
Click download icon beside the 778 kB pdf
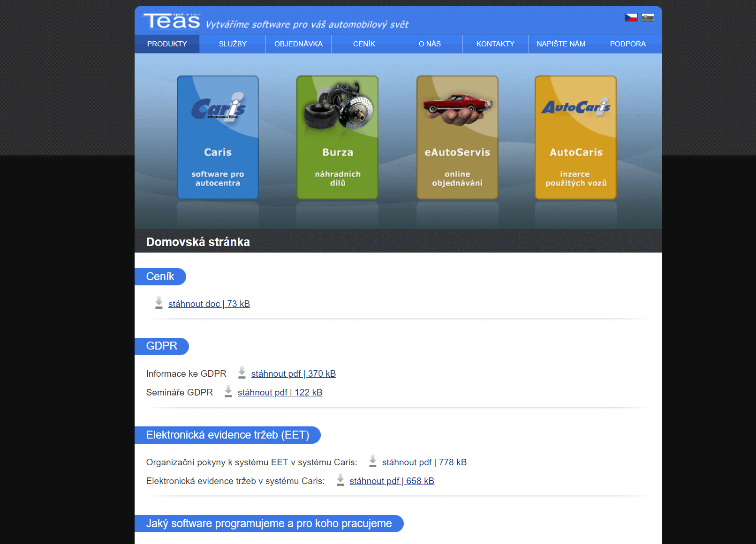point(373,461)
